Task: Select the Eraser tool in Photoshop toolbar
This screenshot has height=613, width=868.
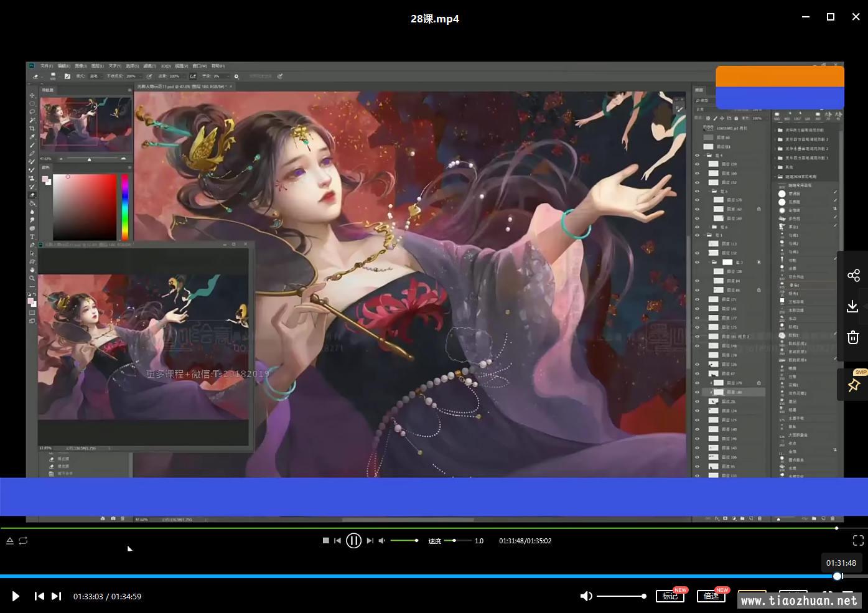Action: coord(32,195)
